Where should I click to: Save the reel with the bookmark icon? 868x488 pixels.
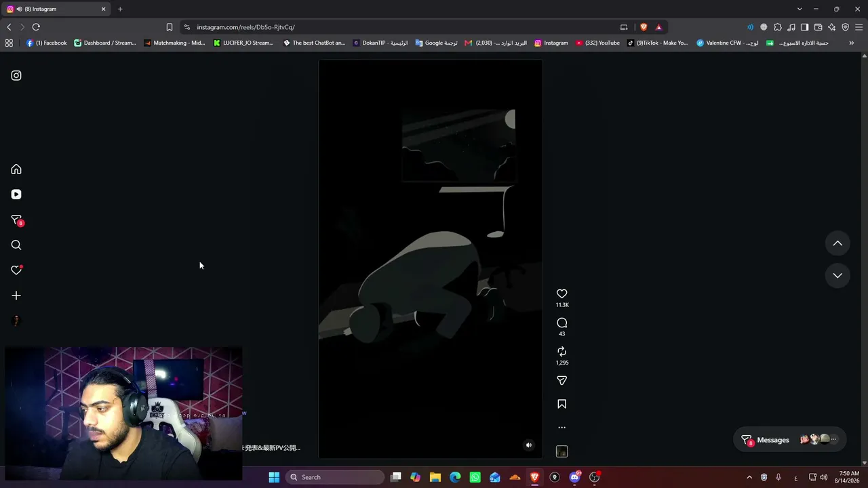click(561, 404)
